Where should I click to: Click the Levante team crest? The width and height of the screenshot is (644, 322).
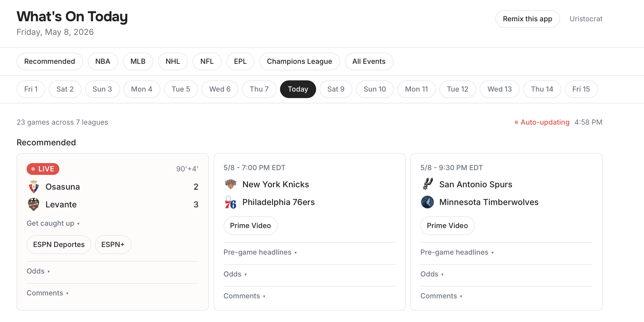pyautogui.click(x=34, y=204)
